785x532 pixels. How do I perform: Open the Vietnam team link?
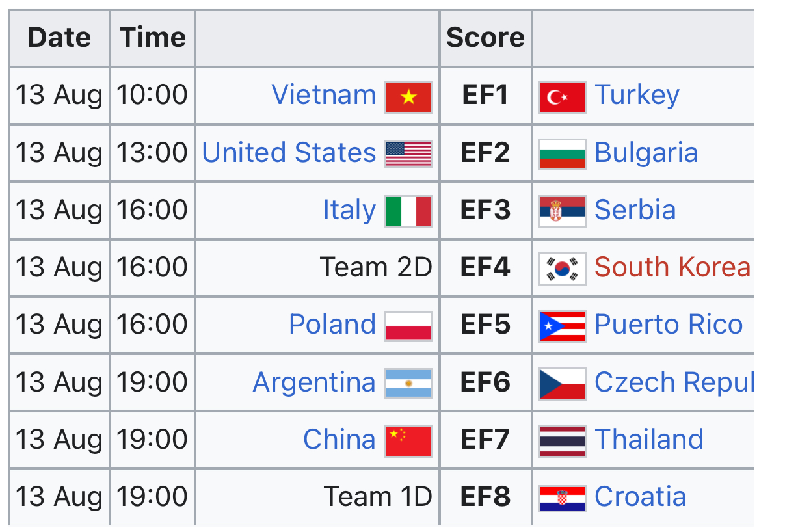coord(324,95)
